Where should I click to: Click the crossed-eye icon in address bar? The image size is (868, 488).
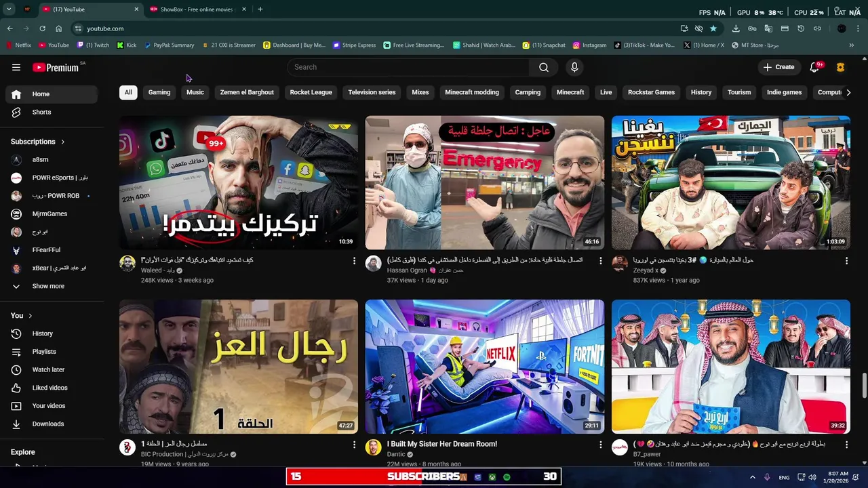click(x=698, y=28)
